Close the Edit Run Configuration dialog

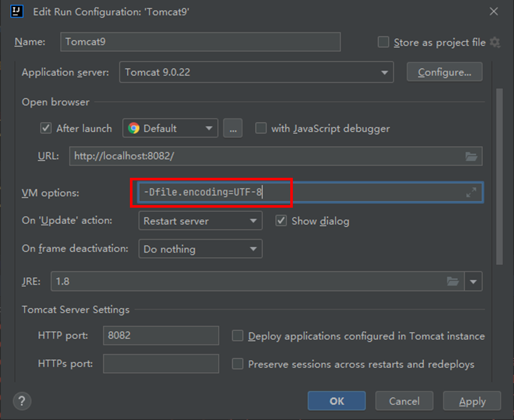[494, 11]
